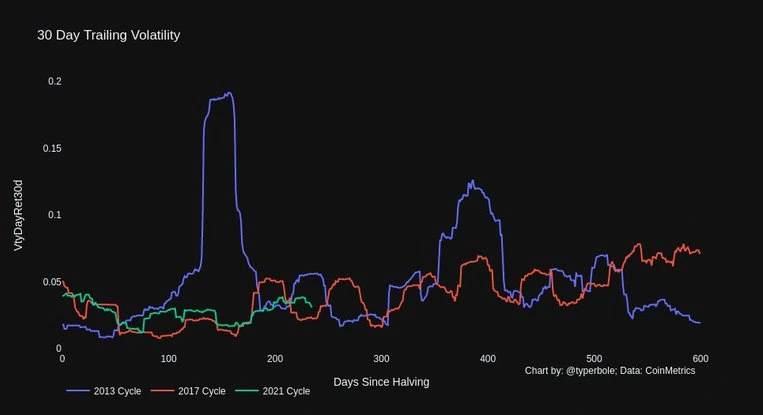Toggle the 2013 Cycle legend entry
Viewport: 763px width, 415px height.
tap(104, 391)
